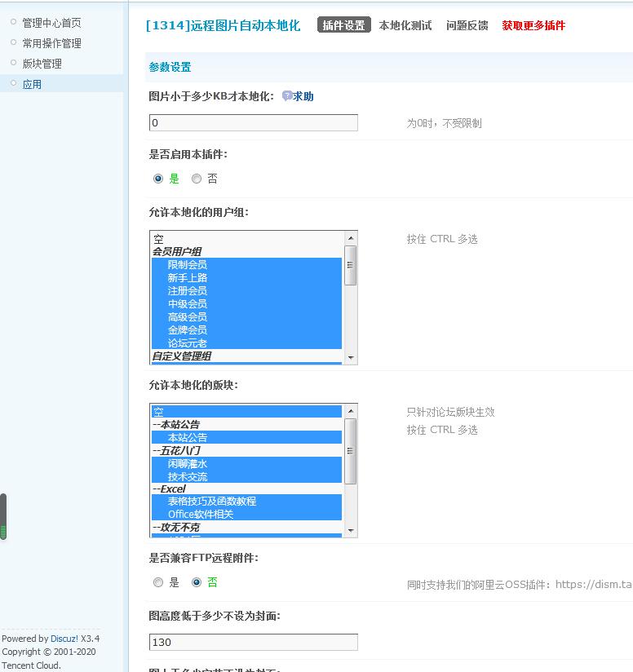Click the 求助 help link

click(303, 96)
